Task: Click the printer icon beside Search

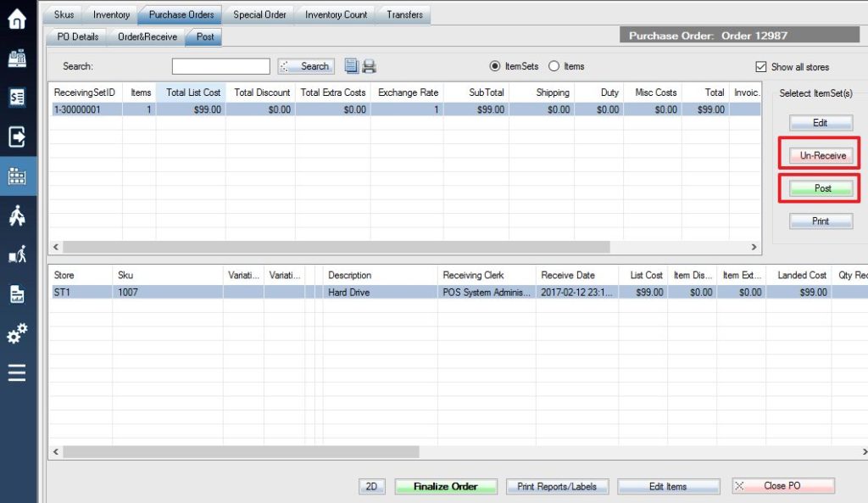Action: pos(368,65)
